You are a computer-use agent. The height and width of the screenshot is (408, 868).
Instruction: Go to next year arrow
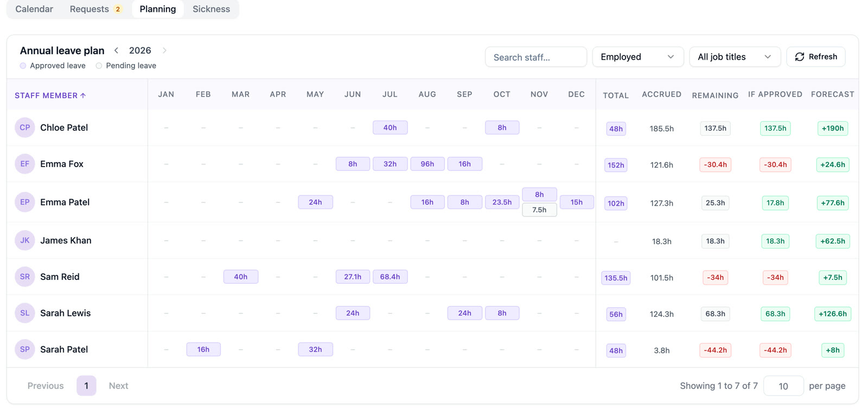[164, 50]
